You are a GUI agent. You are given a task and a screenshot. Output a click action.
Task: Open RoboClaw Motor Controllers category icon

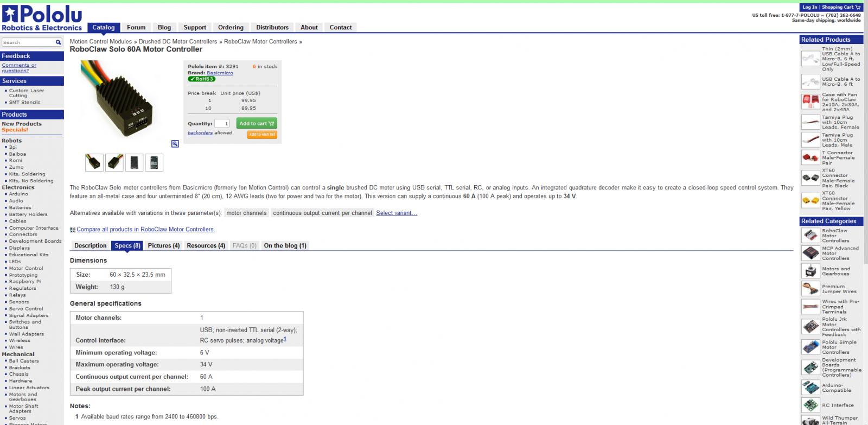pos(810,236)
